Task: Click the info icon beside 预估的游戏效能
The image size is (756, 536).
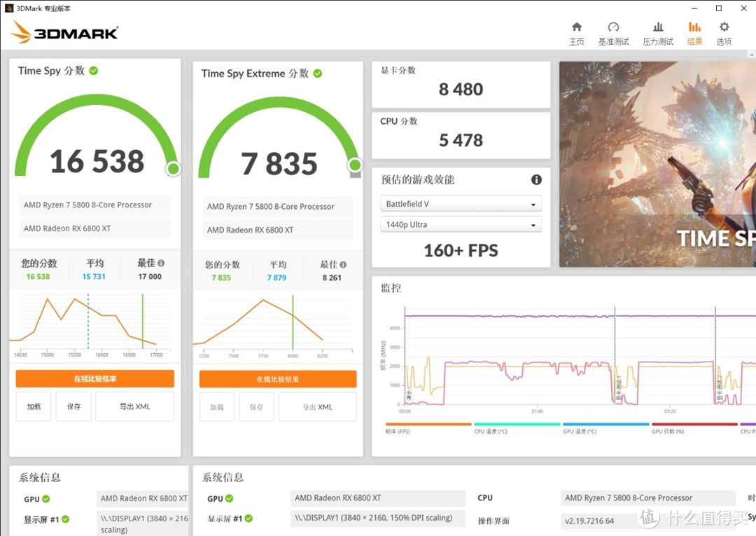Action: pyautogui.click(x=536, y=179)
